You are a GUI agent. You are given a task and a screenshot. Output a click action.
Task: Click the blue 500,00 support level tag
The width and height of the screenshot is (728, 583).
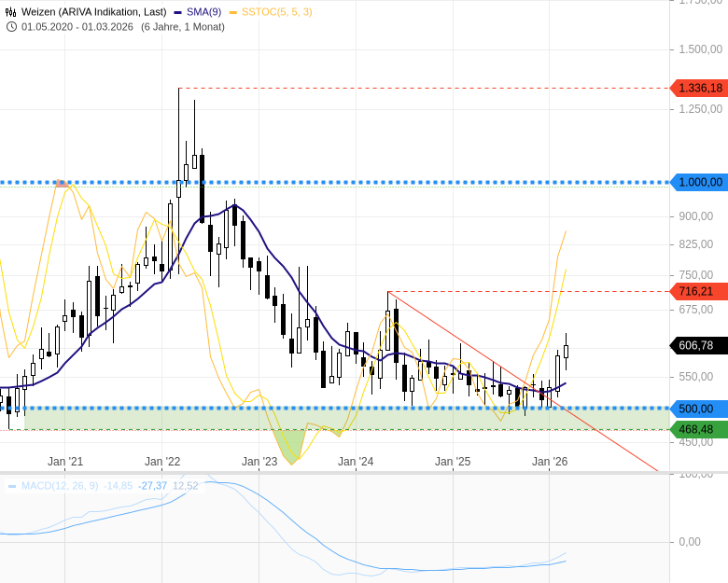tap(699, 409)
